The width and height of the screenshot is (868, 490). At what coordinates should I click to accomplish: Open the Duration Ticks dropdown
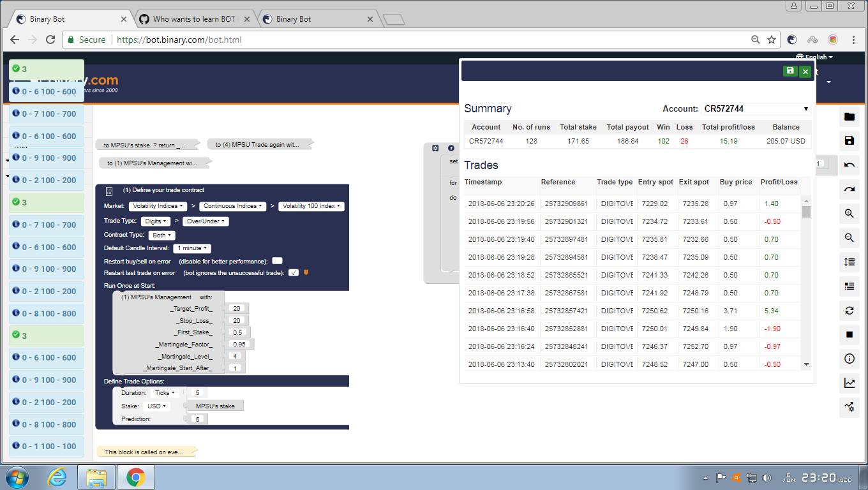[165, 393]
